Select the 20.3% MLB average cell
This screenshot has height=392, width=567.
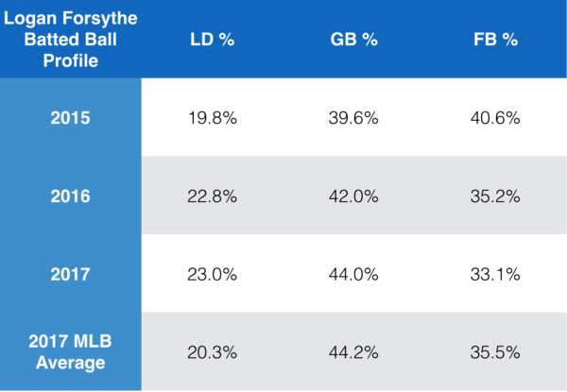213,350
